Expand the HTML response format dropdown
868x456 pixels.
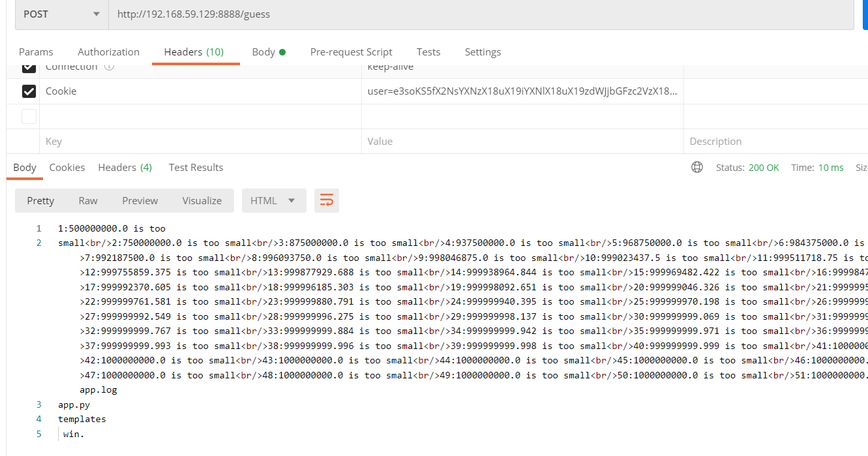(273, 200)
